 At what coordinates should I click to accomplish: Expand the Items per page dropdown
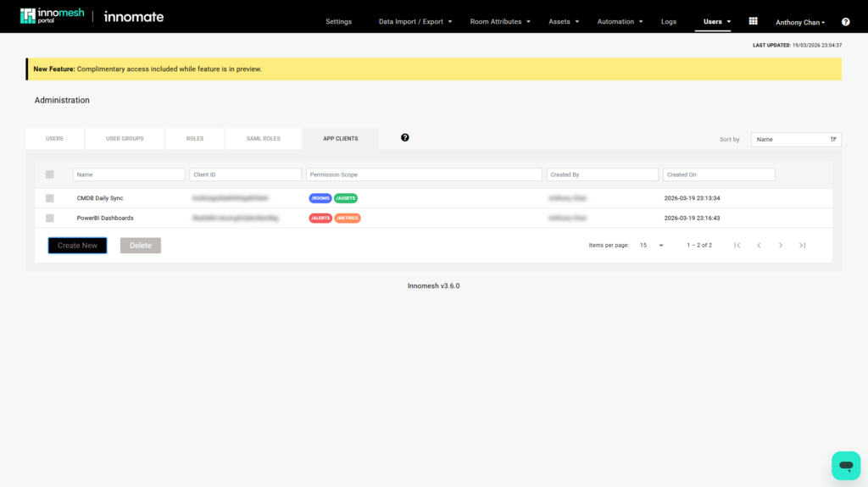click(651, 246)
